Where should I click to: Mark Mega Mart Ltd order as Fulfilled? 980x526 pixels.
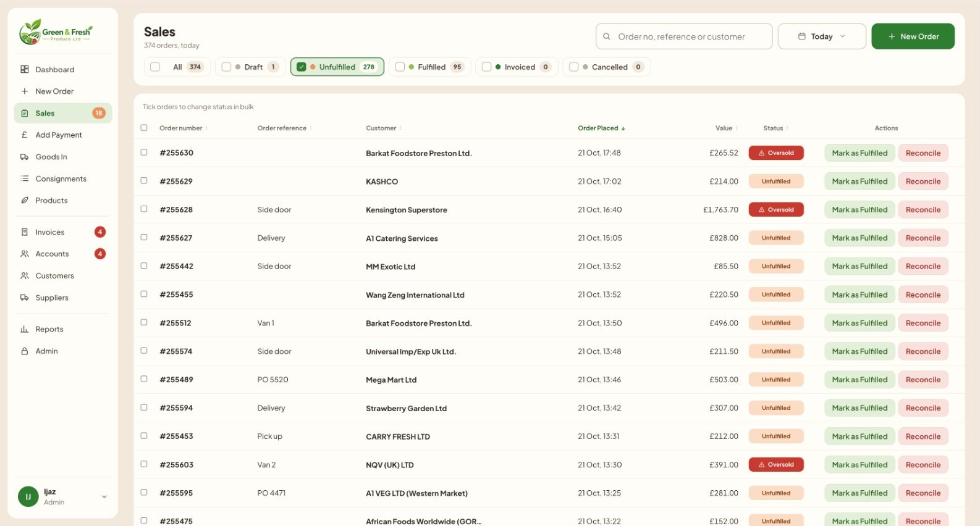pos(860,380)
